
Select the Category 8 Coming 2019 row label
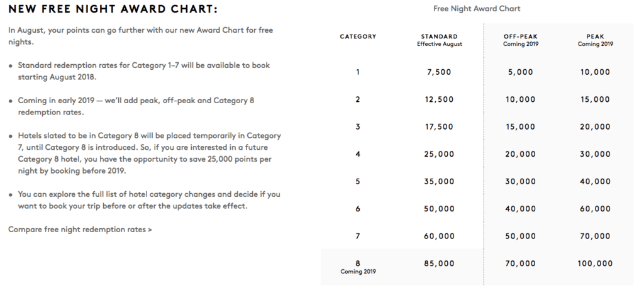[x=358, y=267]
